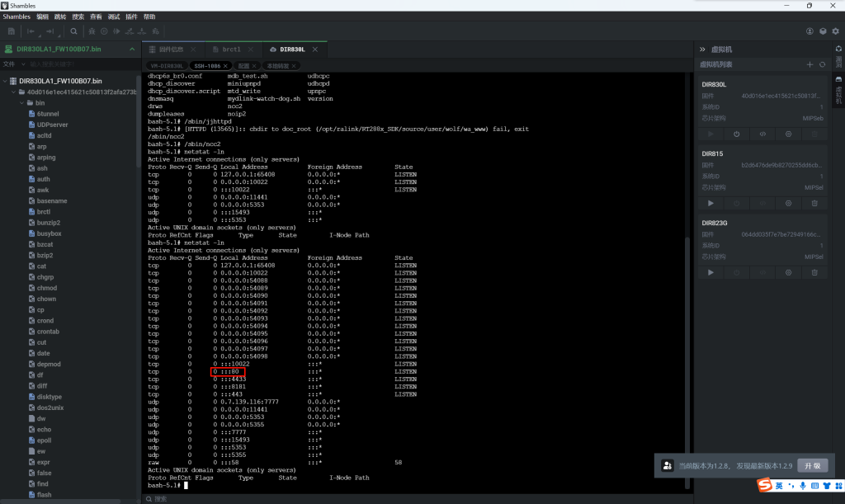This screenshot has height=504, width=845.
Task: Add a new virtual machine with plus icon
Action: (810, 64)
